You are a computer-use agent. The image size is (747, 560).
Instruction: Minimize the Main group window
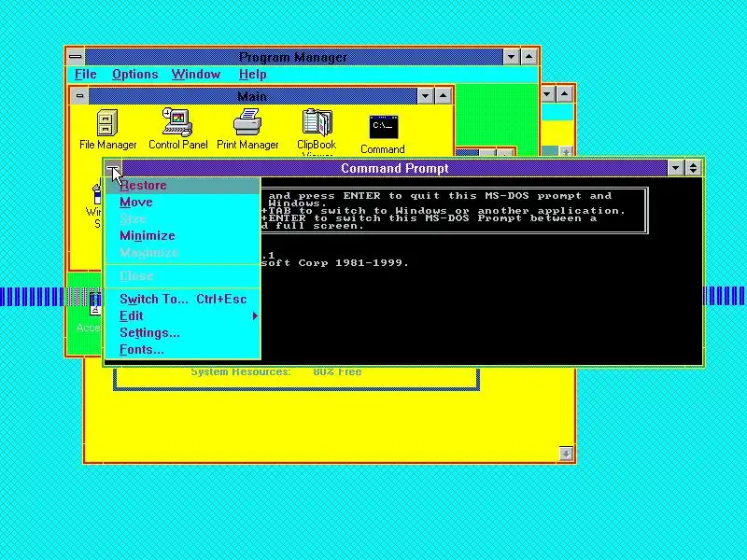tap(426, 96)
